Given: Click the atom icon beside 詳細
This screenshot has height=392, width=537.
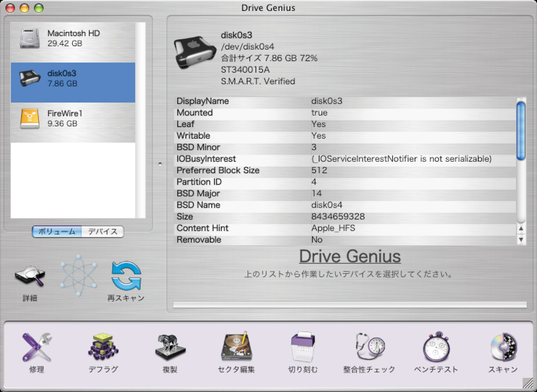Looking at the screenshot, I should (78, 275).
